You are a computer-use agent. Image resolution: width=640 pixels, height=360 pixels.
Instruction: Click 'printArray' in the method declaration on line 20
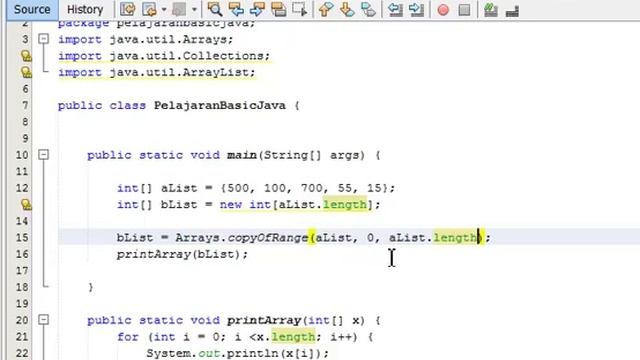(264, 320)
